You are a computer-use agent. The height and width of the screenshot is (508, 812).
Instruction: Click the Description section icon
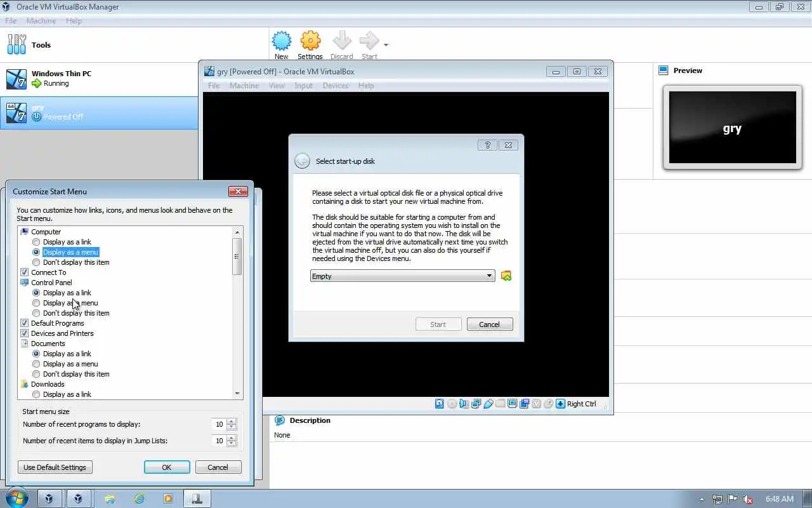coord(280,420)
